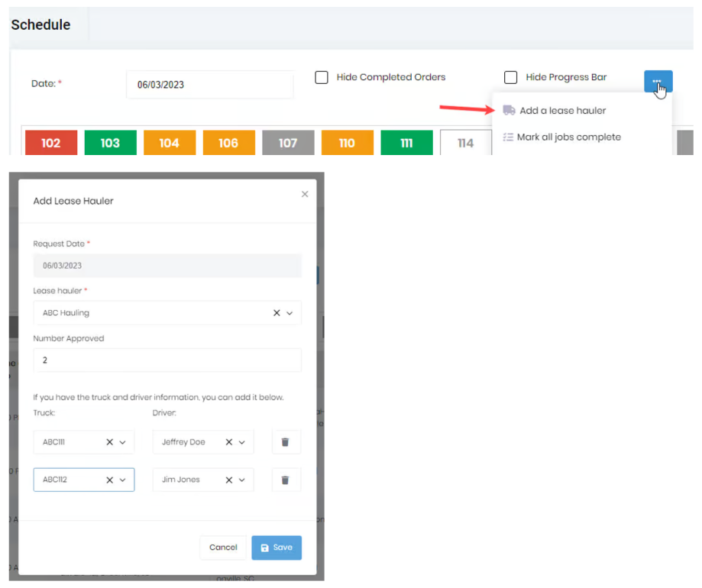The width and height of the screenshot is (702, 588).
Task: Delete the ABC112 truck row with trash icon
Action: point(285,480)
